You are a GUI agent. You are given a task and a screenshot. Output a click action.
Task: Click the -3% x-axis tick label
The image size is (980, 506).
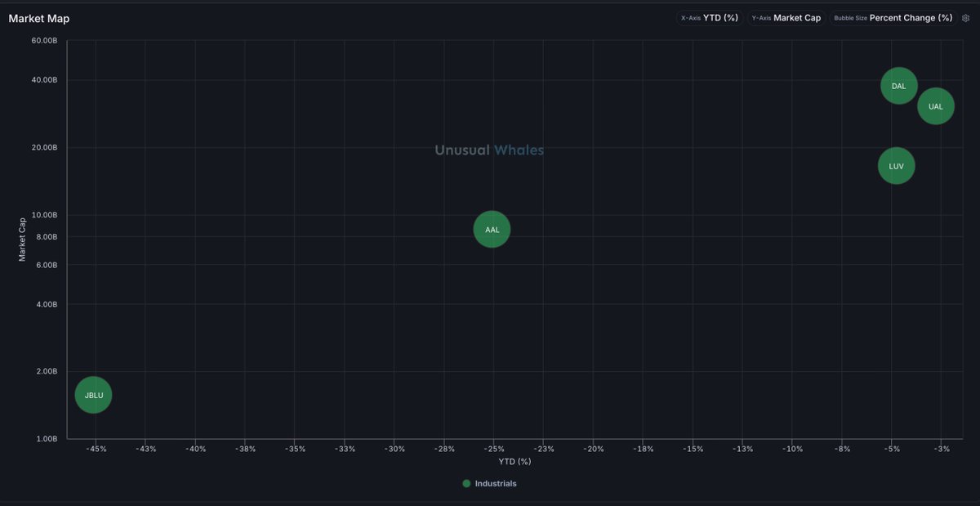(x=942, y=449)
